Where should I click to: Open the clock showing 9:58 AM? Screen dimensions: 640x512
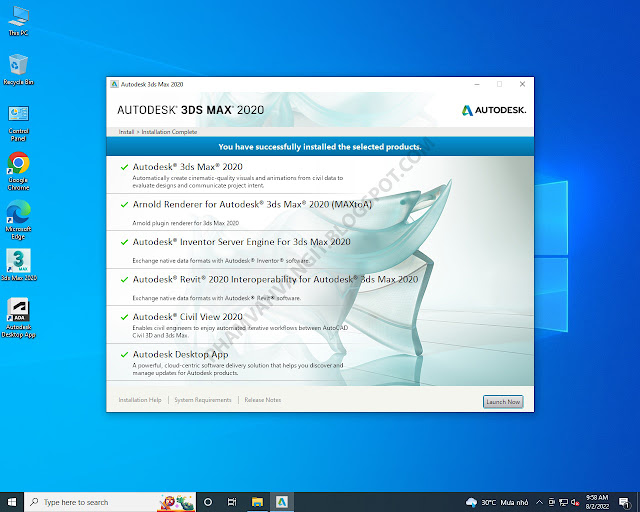click(x=597, y=502)
